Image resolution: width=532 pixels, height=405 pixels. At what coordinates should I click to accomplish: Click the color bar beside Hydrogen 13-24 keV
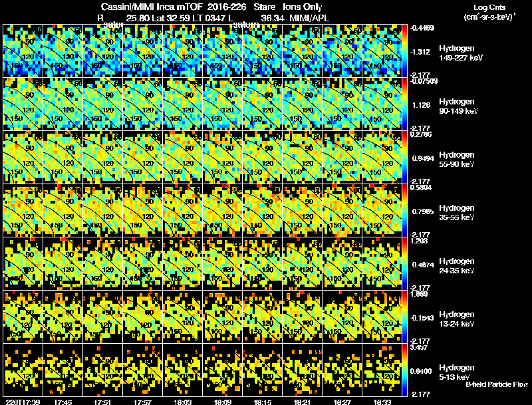404,317
